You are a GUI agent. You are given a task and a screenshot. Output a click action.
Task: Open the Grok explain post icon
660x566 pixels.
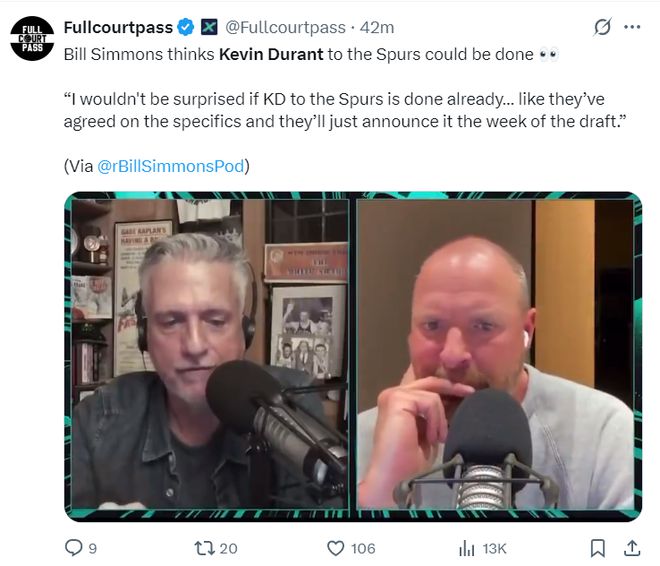click(x=602, y=27)
